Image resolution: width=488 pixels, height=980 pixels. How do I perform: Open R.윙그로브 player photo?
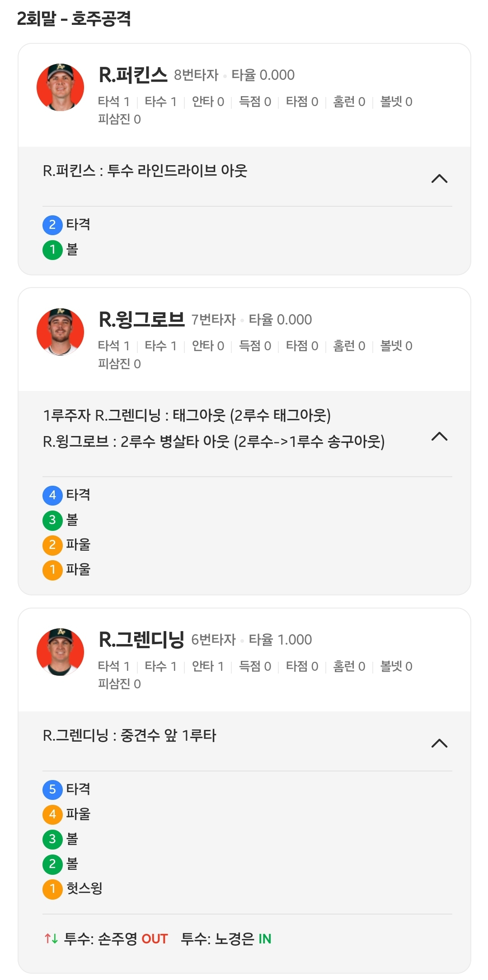(x=60, y=332)
